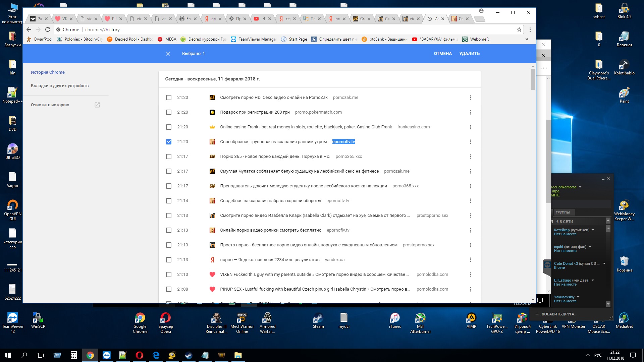Bookmark this page with the star icon
Screen dimensions: 644x362
click(519, 29)
